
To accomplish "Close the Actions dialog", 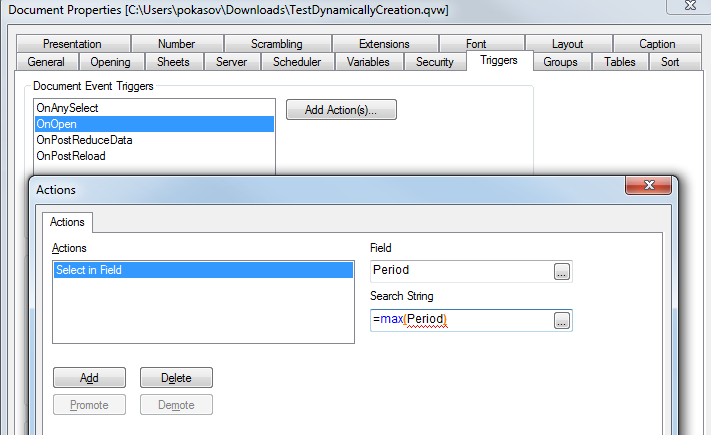I will point(648,185).
